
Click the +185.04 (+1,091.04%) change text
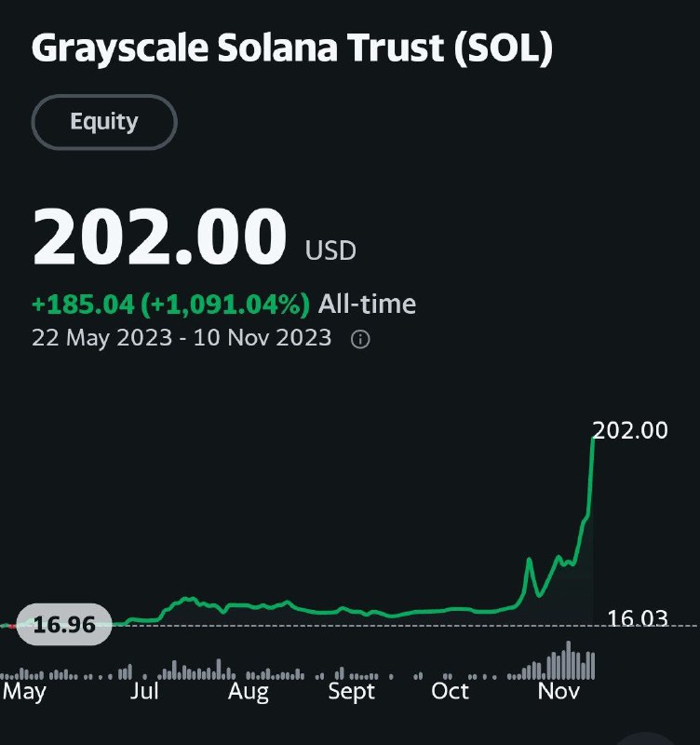pos(170,305)
